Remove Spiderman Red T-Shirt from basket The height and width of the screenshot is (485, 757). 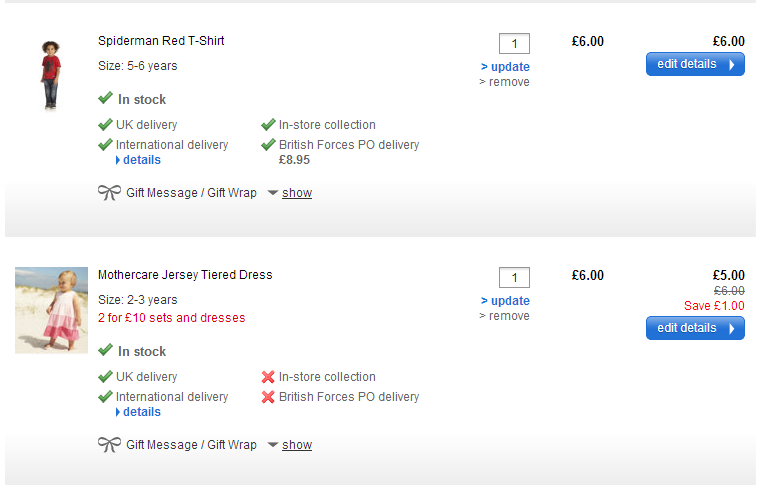pos(504,82)
